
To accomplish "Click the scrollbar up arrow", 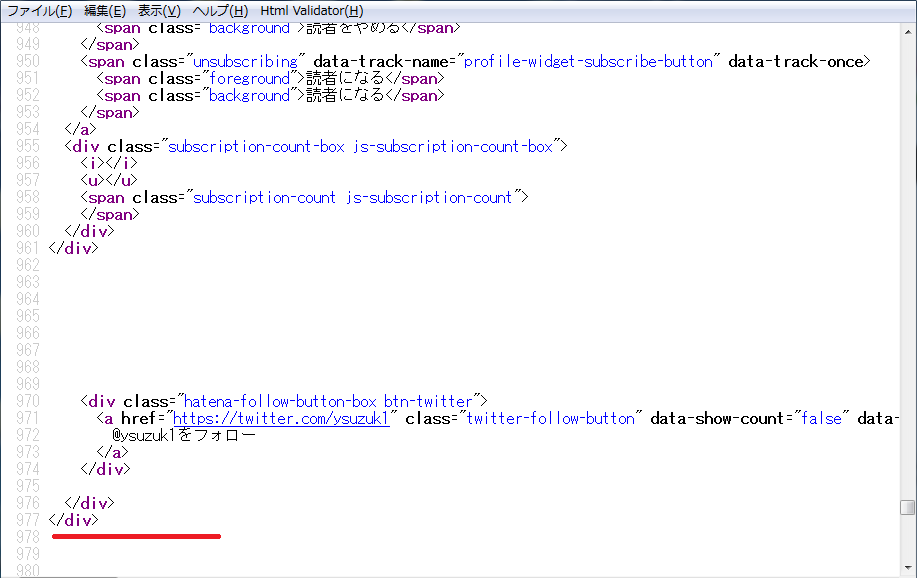I will (908, 32).
